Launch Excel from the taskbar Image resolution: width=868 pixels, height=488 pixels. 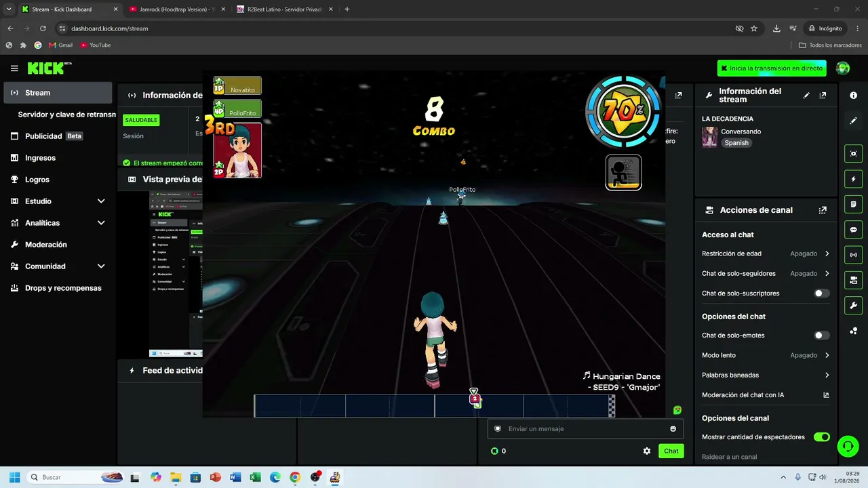[x=255, y=477]
